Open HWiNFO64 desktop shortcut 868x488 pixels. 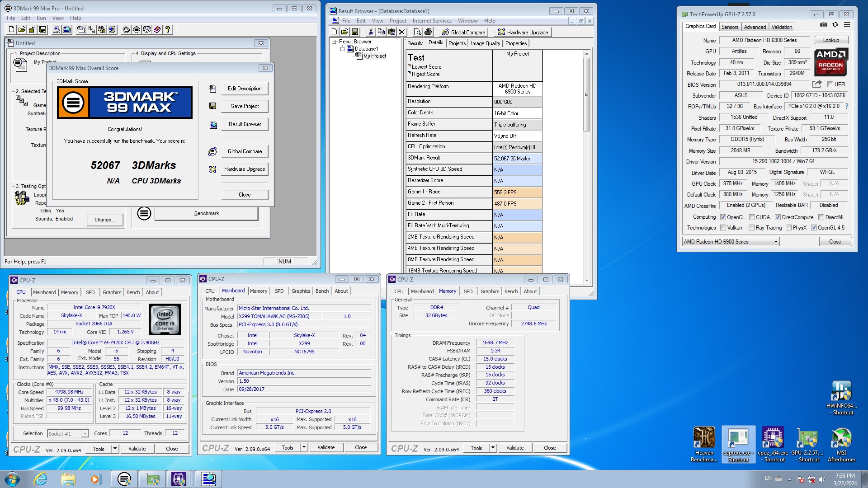click(841, 397)
